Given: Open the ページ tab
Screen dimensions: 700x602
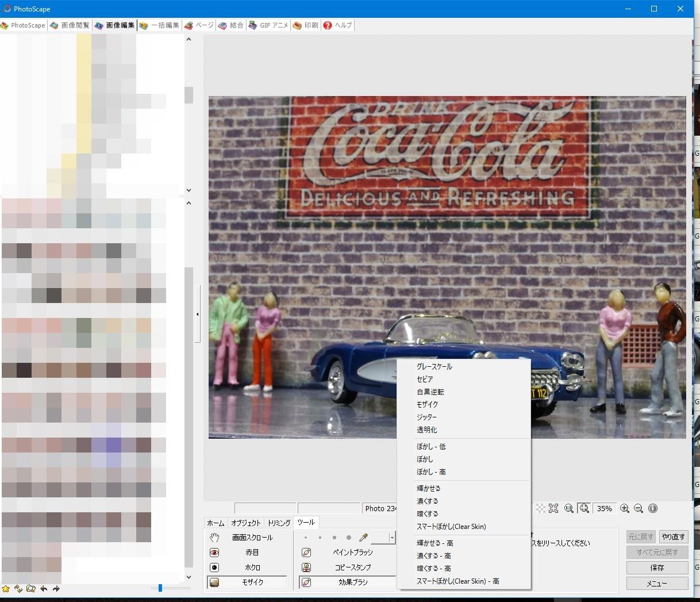Looking at the screenshot, I should [199, 25].
